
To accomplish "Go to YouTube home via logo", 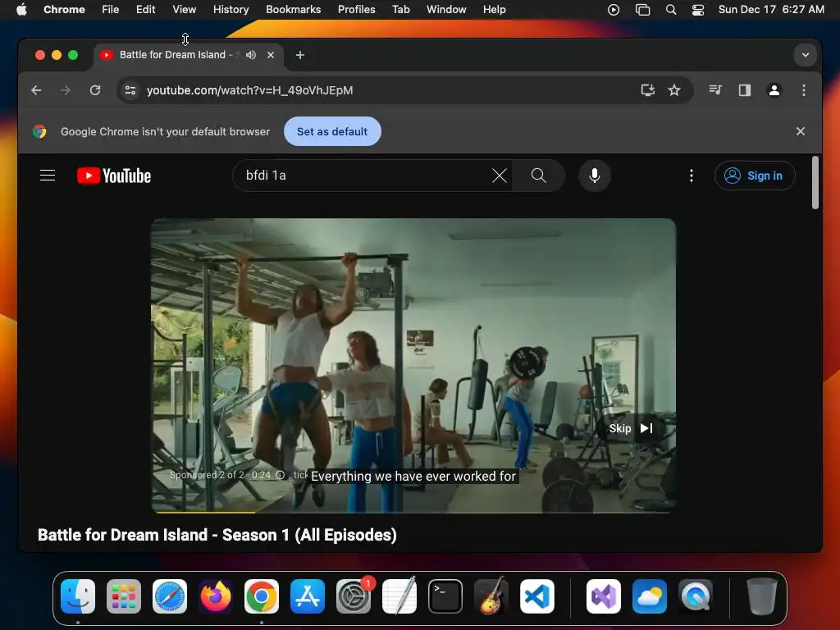I will point(114,176).
